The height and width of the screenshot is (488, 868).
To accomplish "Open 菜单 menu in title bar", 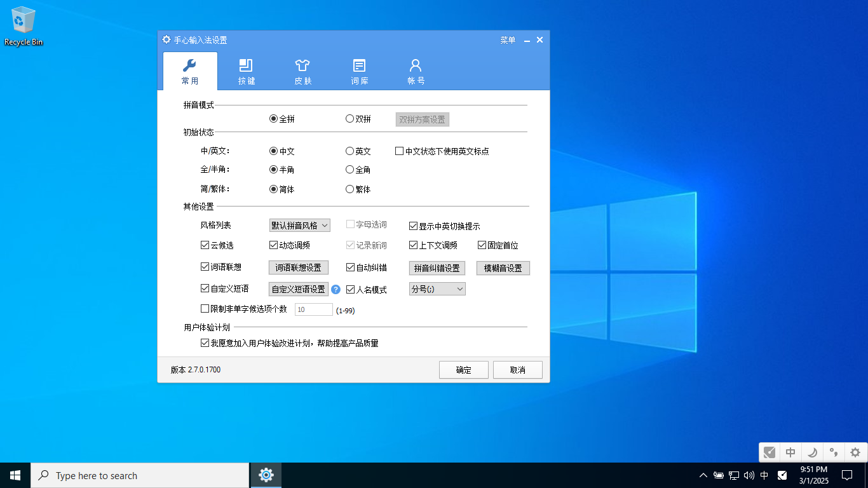I will pos(508,40).
